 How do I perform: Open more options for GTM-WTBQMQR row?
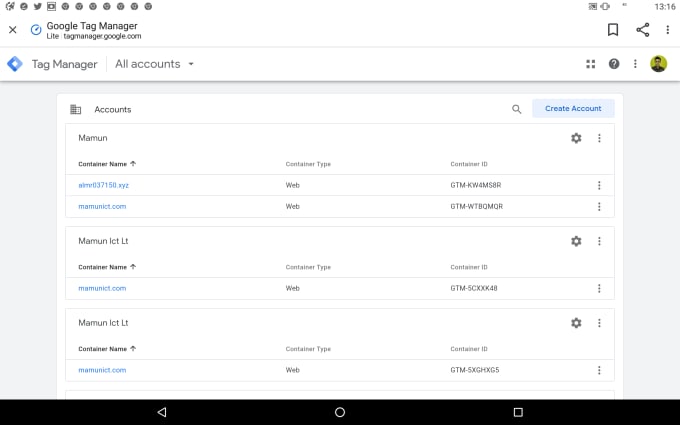(x=599, y=207)
